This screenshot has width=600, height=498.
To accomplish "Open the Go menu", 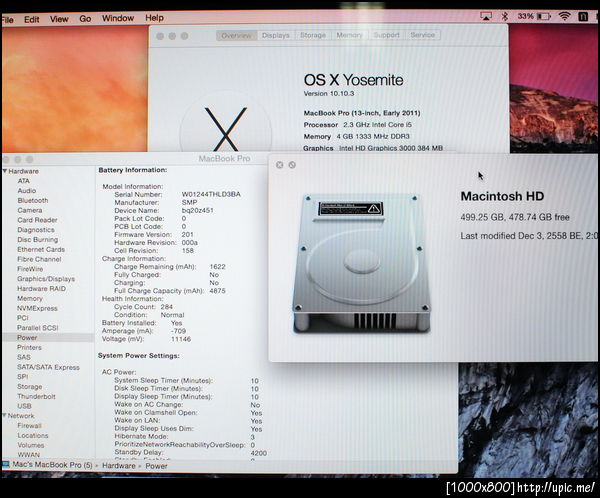I will pyautogui.click(x=85, y=18).
